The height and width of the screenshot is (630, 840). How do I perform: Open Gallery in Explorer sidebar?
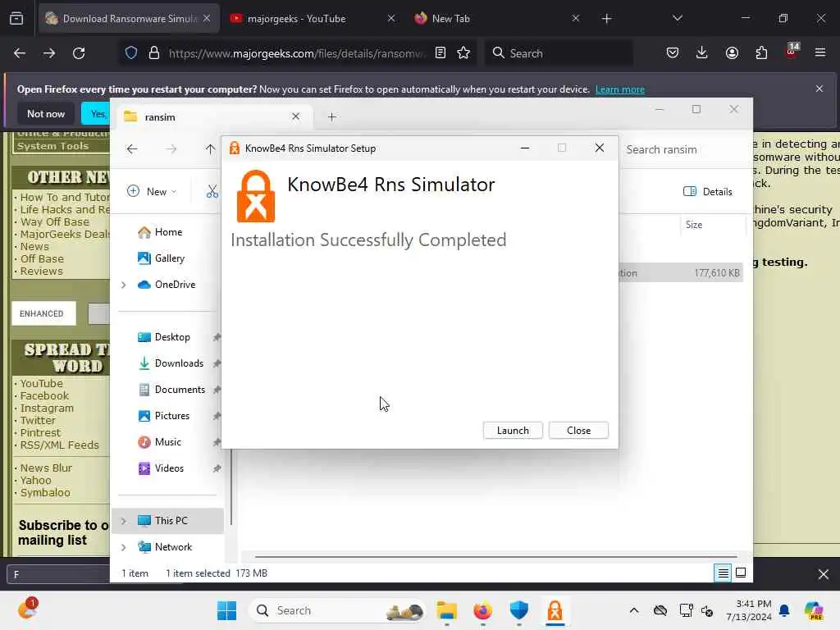tap(161, 258)
